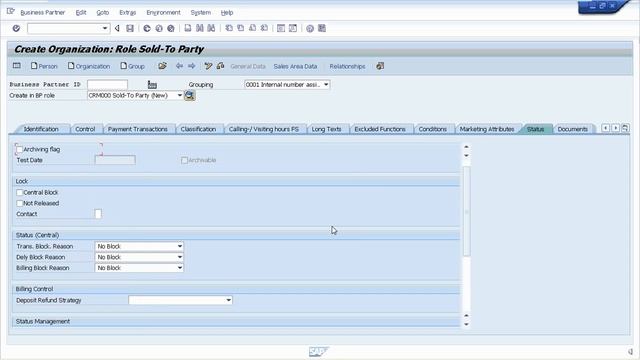
Task: Open the Create in BP role dropdown
Action: [x=180, y=95]
